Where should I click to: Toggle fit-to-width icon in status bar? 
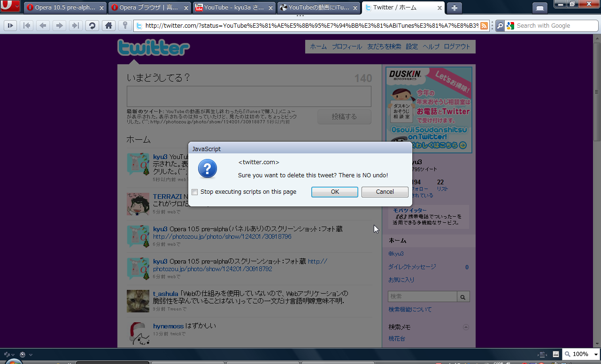(542, 354)
